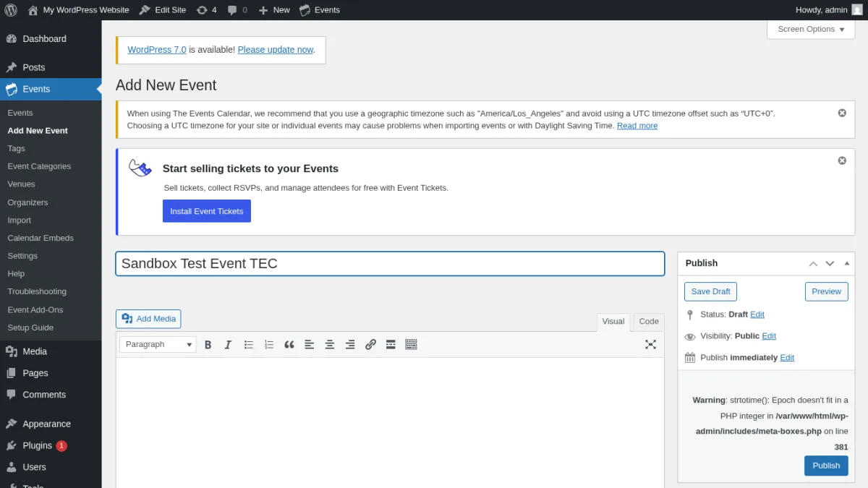
Task: Click the WordPress logo in admin bar
Action: pos(11,9)
